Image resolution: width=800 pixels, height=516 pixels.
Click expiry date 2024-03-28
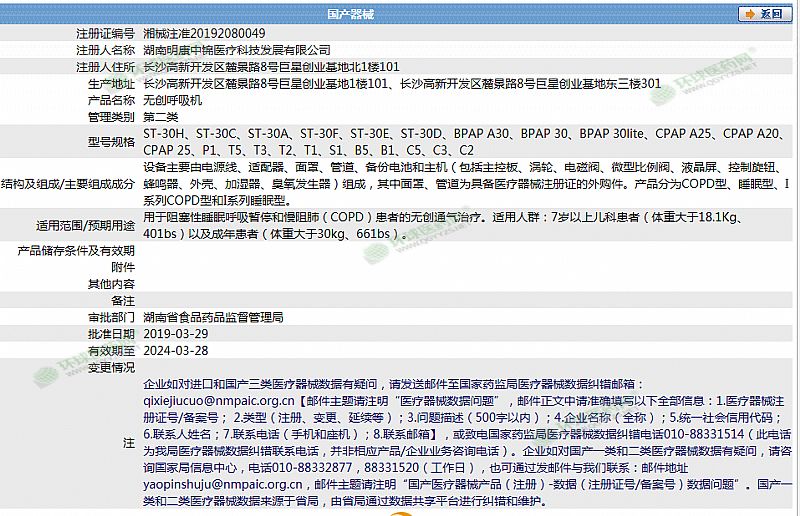(176, 351)
